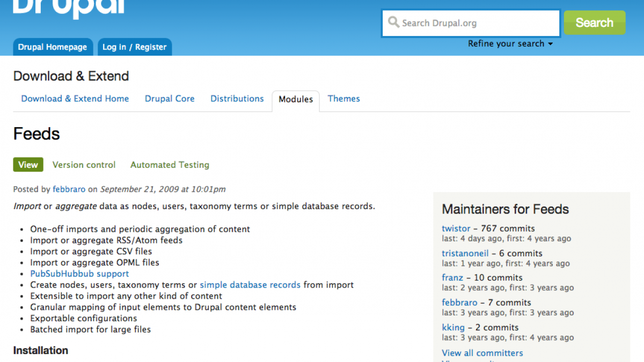
Task: Click '767 commits' text
Action: [x=508, y=228]
